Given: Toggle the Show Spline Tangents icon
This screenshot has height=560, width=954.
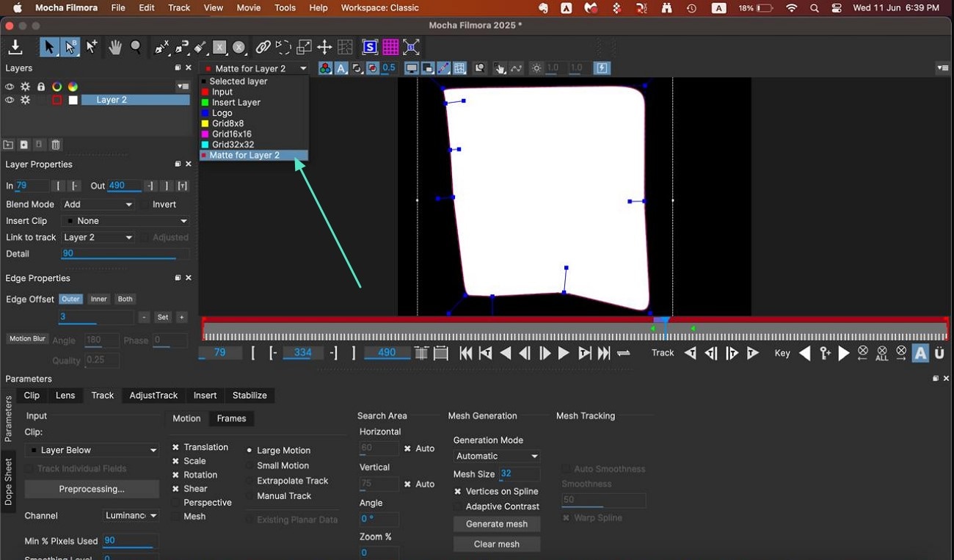Looking at the screenshot, I should point(444,68).
